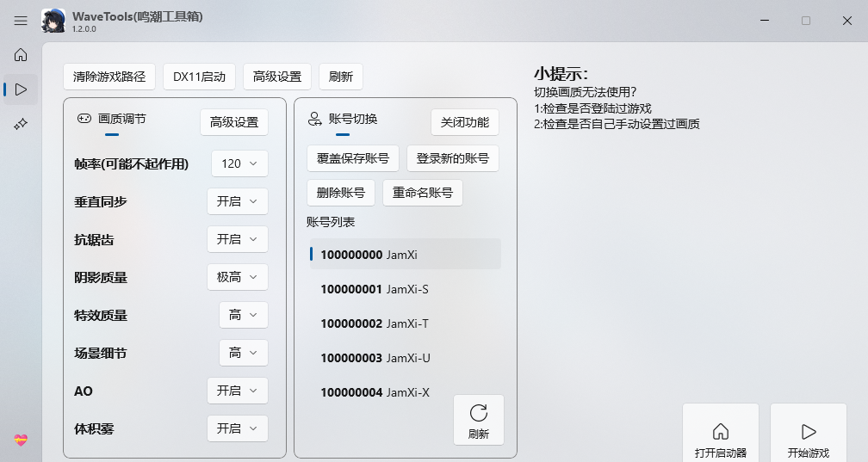Click 关闭功能 button

[465, 122]
